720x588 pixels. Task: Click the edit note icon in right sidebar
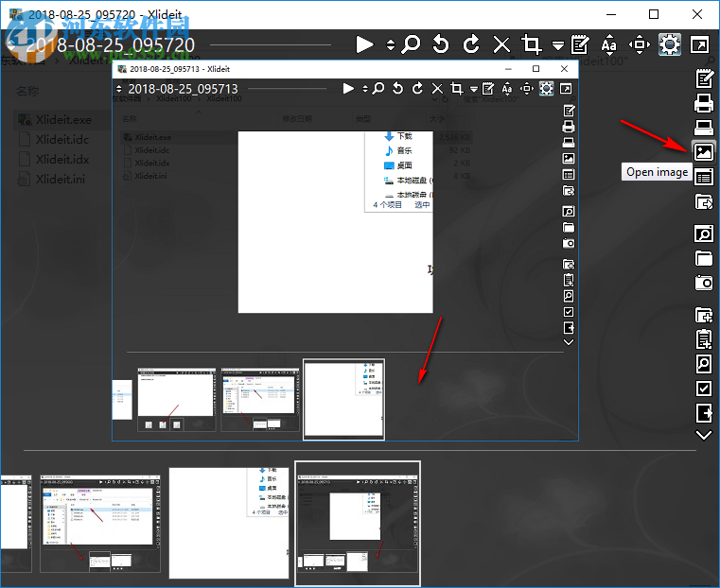click(x=704, y=78)
